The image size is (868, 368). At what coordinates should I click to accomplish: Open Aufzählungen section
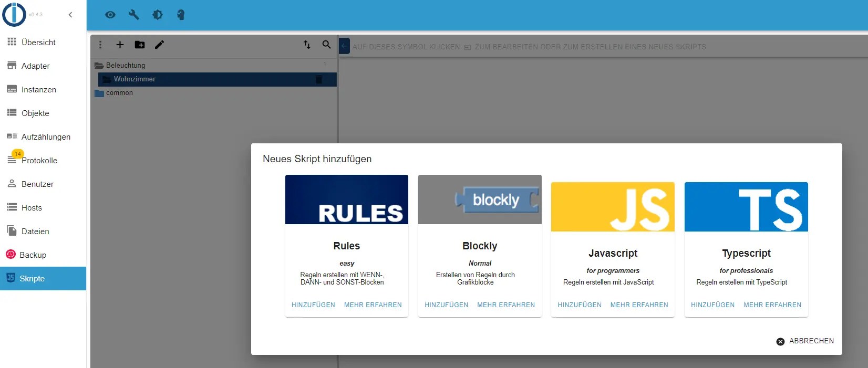(x=43, y=136)
